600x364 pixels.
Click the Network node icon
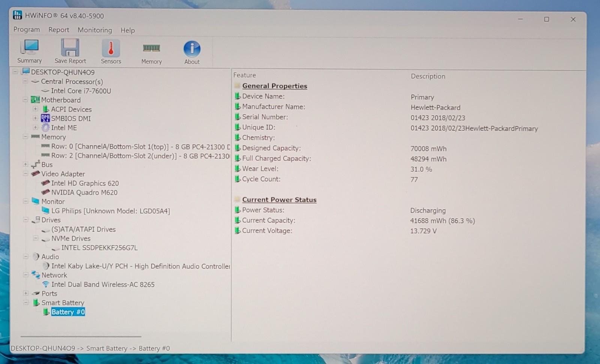[36, 275]
